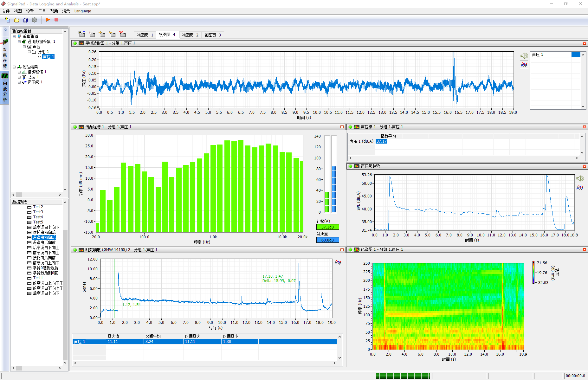The width and height of the screenshot is (588, 380).
Task: Select the 声压 1 radio in channel tree
Action: (40, 57)
